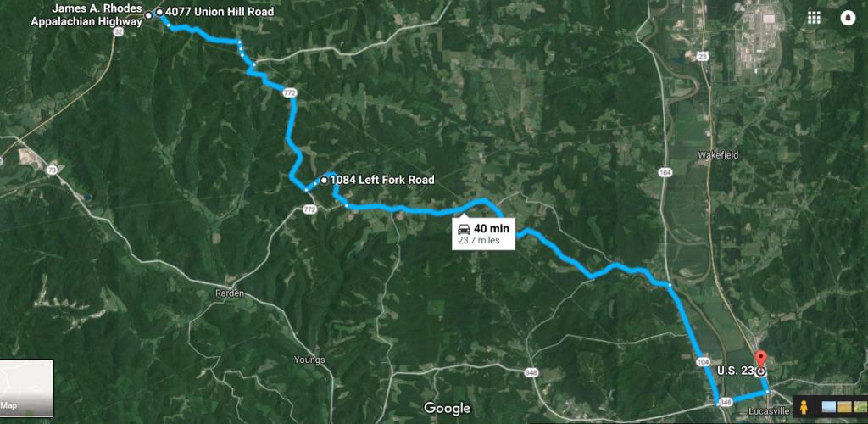Click the Wakefield town label
The width and height of the screenshot is (868, 424).
point(719,155)
